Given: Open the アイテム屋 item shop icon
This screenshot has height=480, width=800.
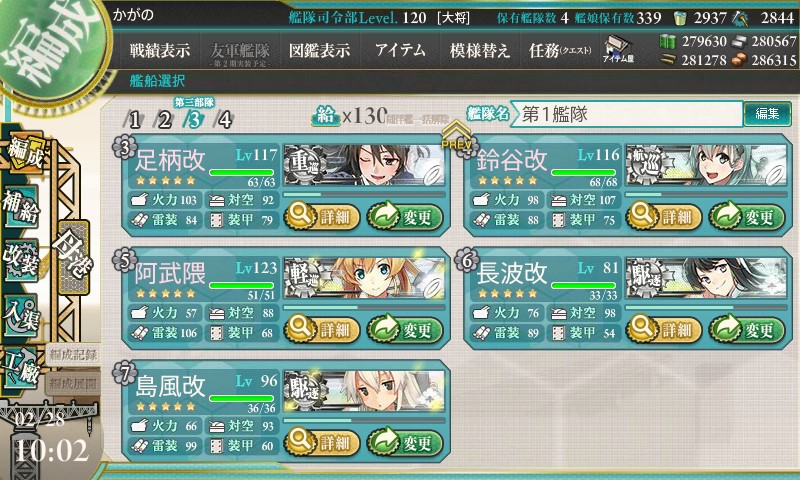Looking at the screenshot, I should click(x=618, y=49).
